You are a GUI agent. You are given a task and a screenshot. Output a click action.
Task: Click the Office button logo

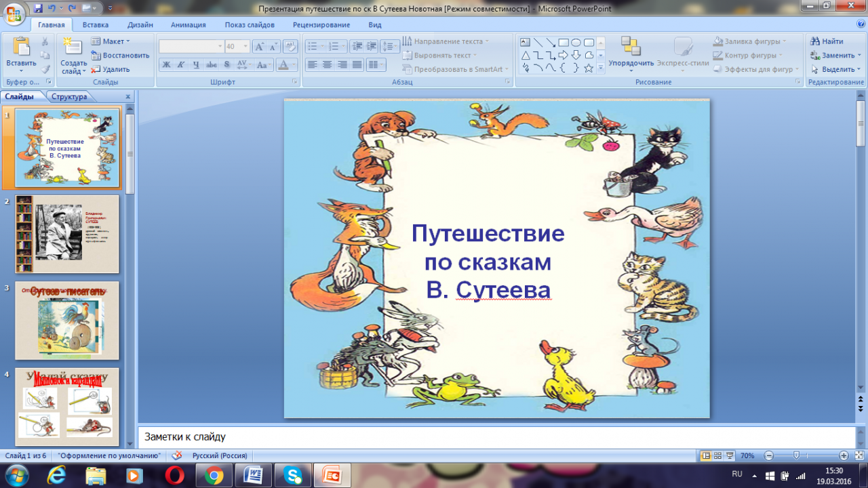pyautogui.click(x=13, y=14)
